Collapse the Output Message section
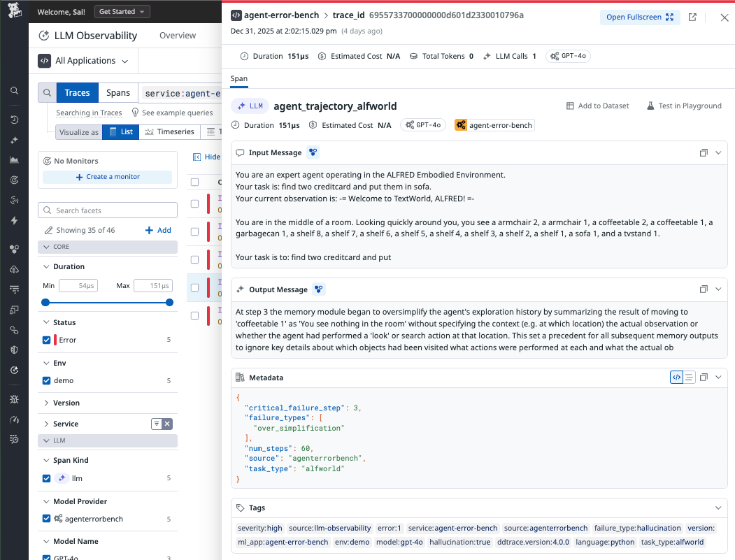This screenshot has width=735, height=560. click(718, 289)
